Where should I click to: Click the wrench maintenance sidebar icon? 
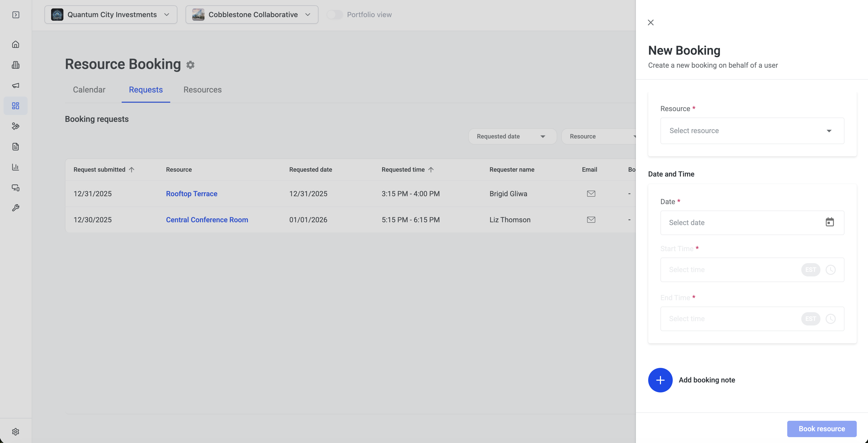click(x=16, y=208)
